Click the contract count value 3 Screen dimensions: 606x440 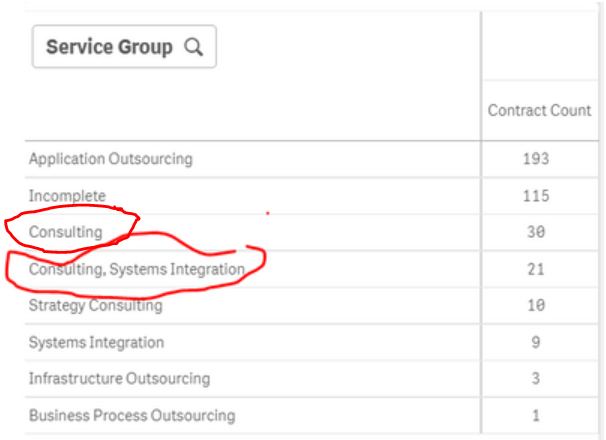click(x=536, y=378)
